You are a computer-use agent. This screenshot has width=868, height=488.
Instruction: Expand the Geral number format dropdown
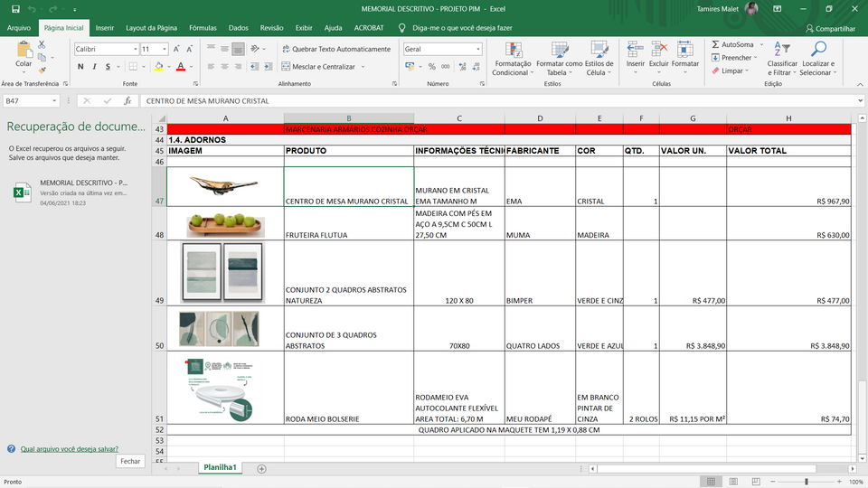click(x=478, y=49)
